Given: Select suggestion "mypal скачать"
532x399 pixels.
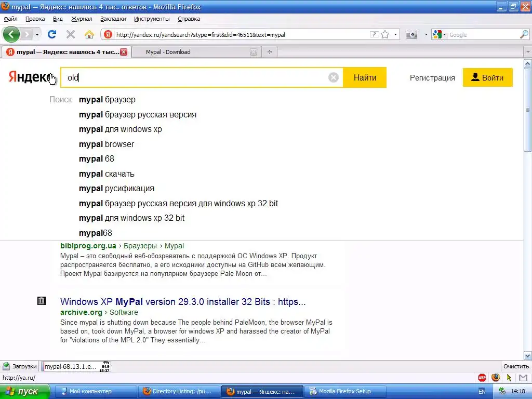Looking at the screenshot, I should coord(107,174).
